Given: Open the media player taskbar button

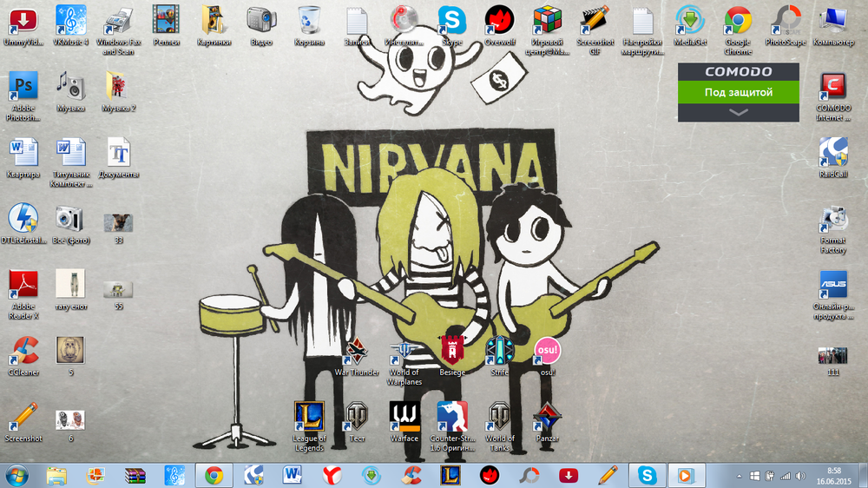Looking at the screenshot, I should [x=686, y=476].
